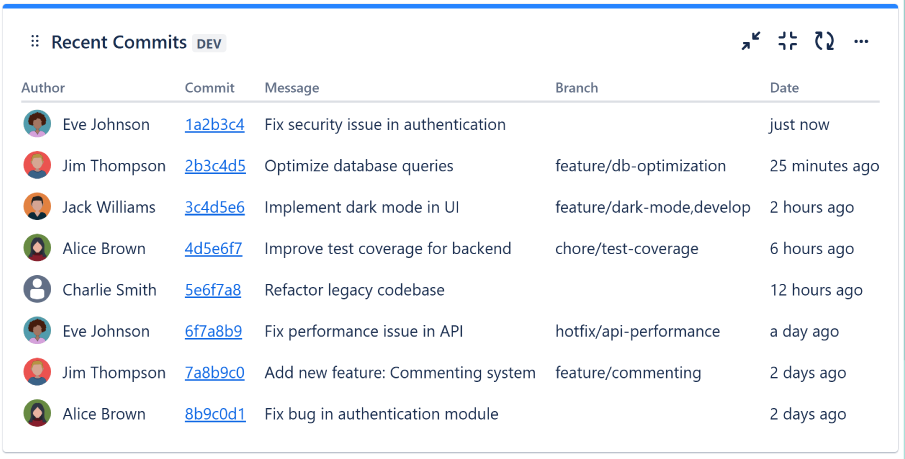Click the '6 hours ago' date cell
This screenshot has height=459, width=905.
tap(812, 249)
